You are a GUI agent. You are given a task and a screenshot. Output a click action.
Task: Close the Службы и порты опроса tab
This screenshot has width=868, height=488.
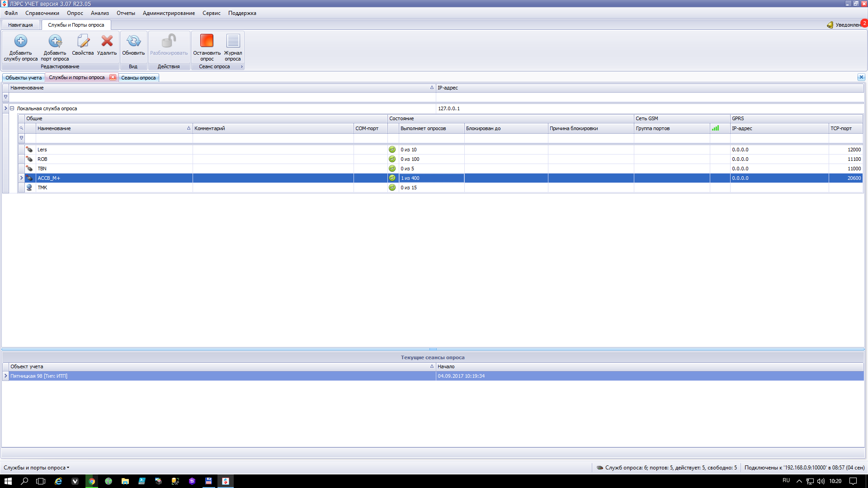click(113, 77)
